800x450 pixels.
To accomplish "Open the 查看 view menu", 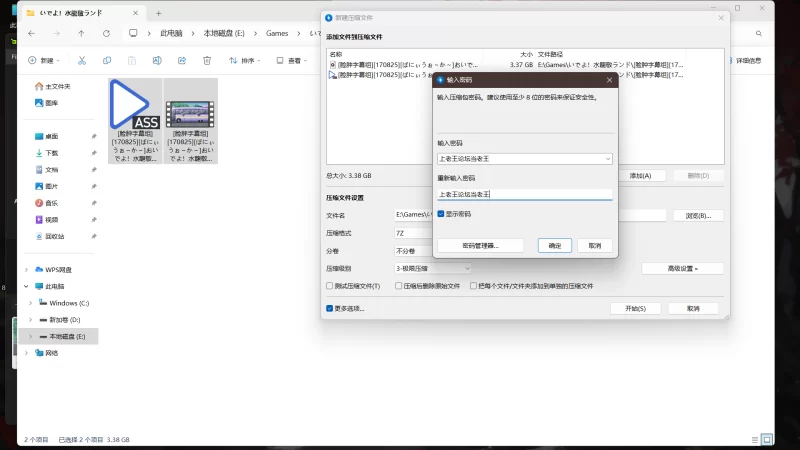I will point(291,60).
